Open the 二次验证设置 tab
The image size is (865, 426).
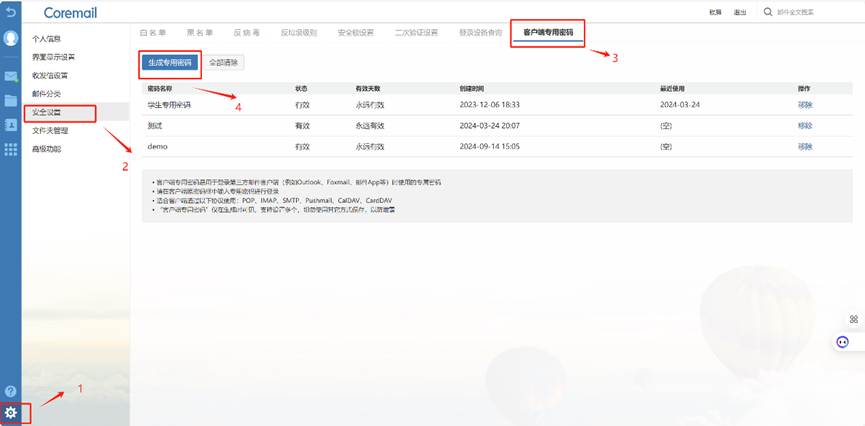tap(415, 32)
